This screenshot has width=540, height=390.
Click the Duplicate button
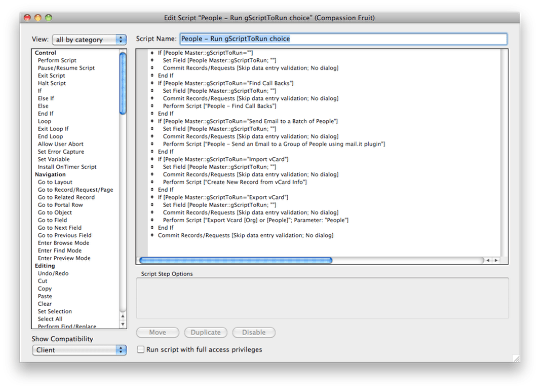point(206,332)
